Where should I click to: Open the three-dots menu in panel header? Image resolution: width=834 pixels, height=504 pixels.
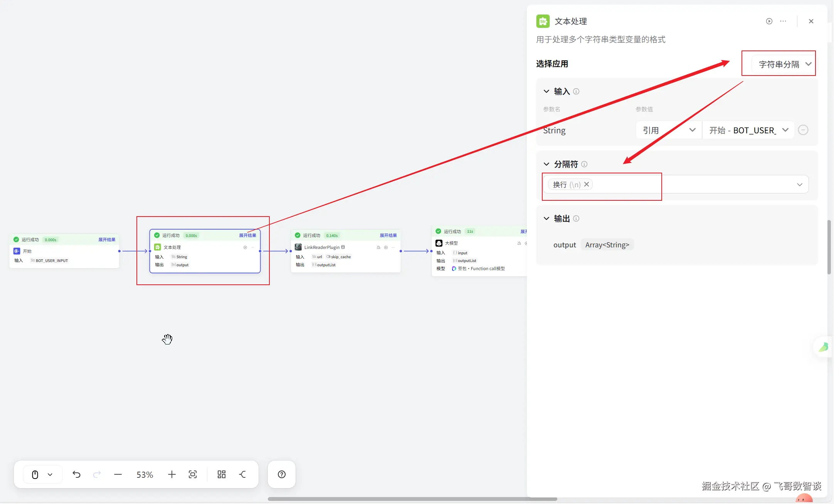[783, 21]
